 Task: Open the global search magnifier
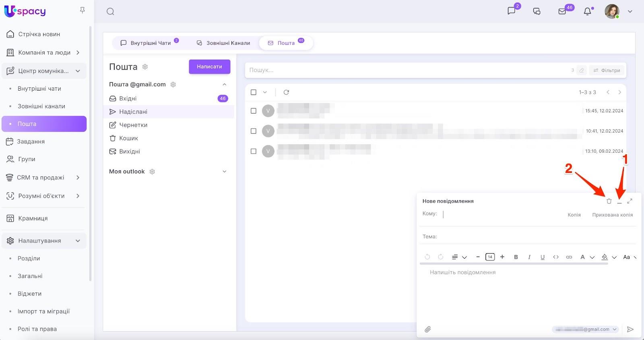point(110,12)
